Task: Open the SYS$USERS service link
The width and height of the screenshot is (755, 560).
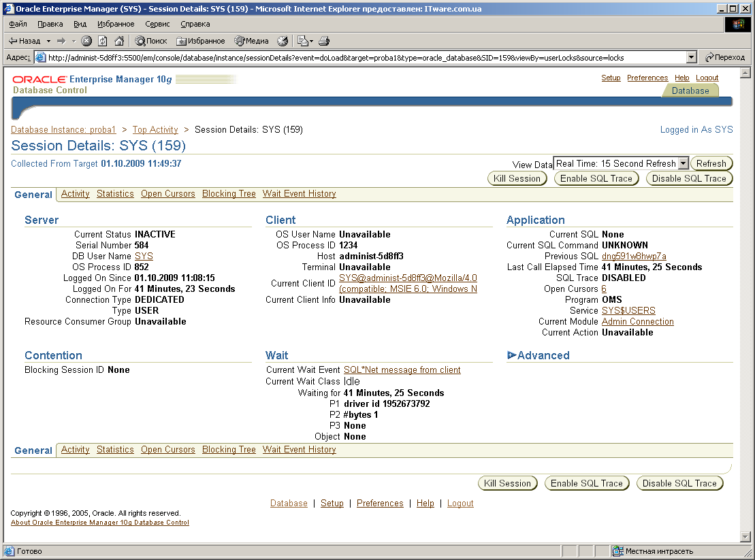Action: tap(628, 310)
